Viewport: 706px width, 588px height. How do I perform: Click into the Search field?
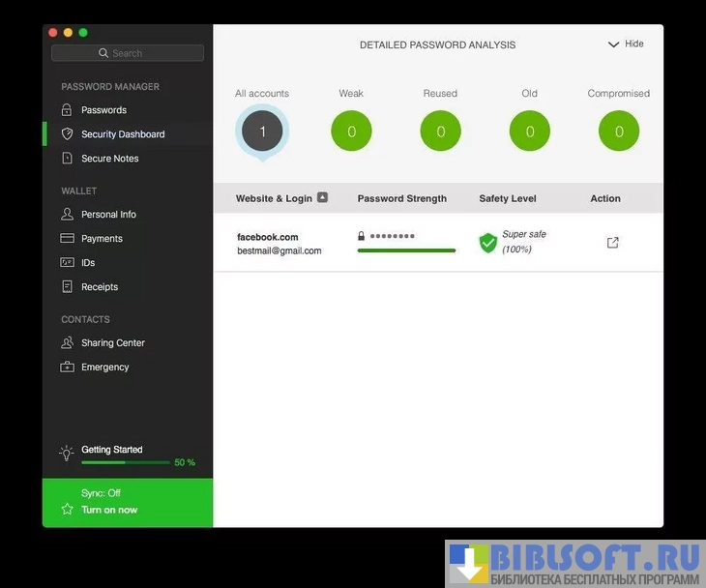[x=128, y=53]
